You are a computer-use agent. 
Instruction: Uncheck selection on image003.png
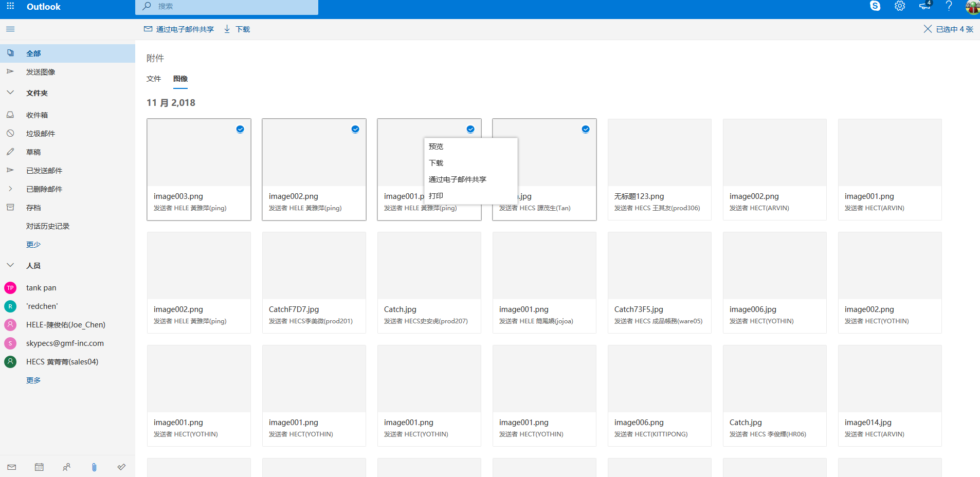(x=240, y=129)
